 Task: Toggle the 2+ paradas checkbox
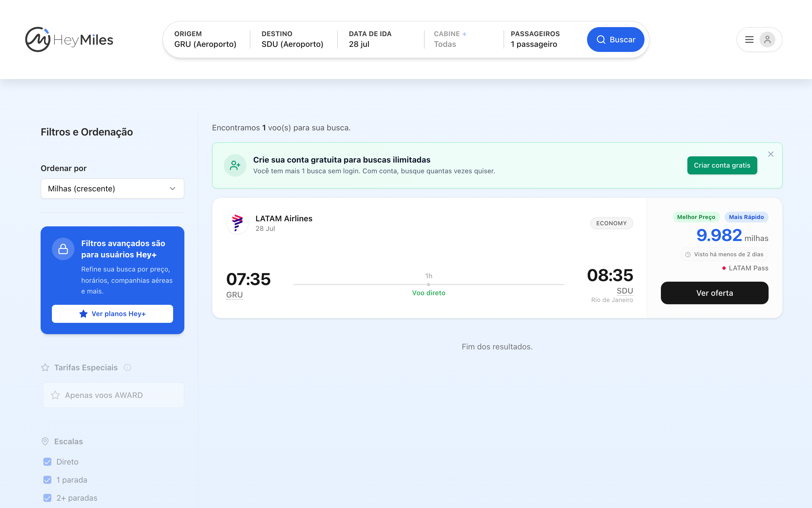47,498
